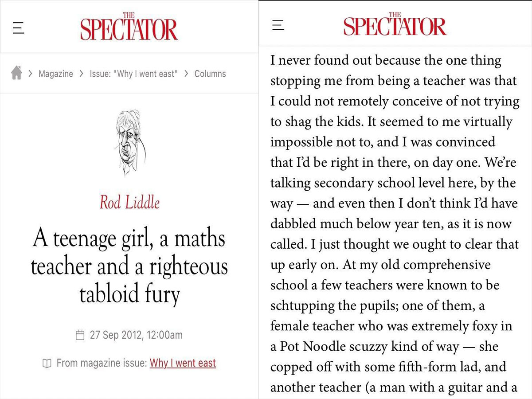Select the Columns breadcrumb item
Screen dimensions: 532x399
[x=210, y=74]
